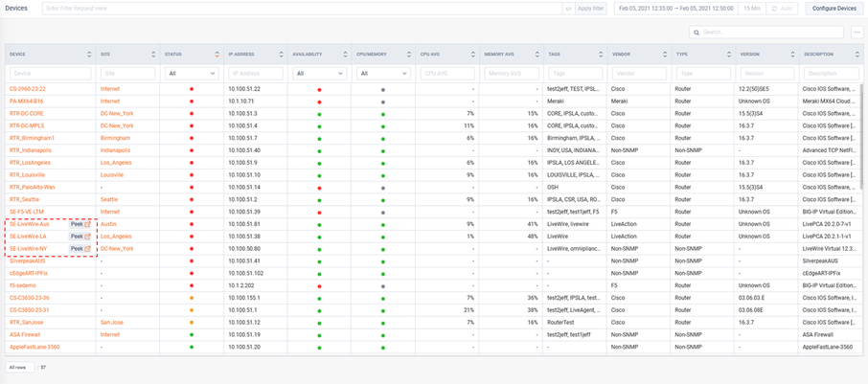The image size is (868, 384).
Task: Click the Type column filter field
Action: [x=703, y=73]
